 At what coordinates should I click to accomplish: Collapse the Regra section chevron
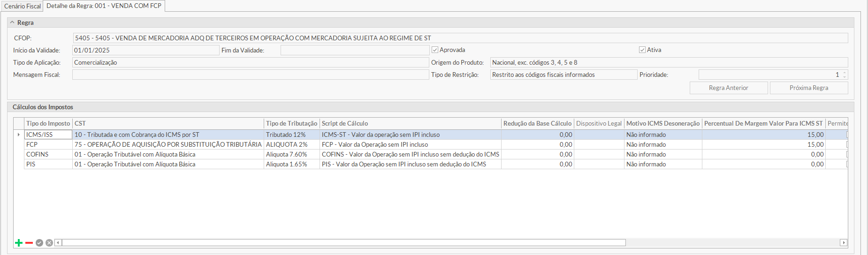pyautogui.click(x=12, y=22)
